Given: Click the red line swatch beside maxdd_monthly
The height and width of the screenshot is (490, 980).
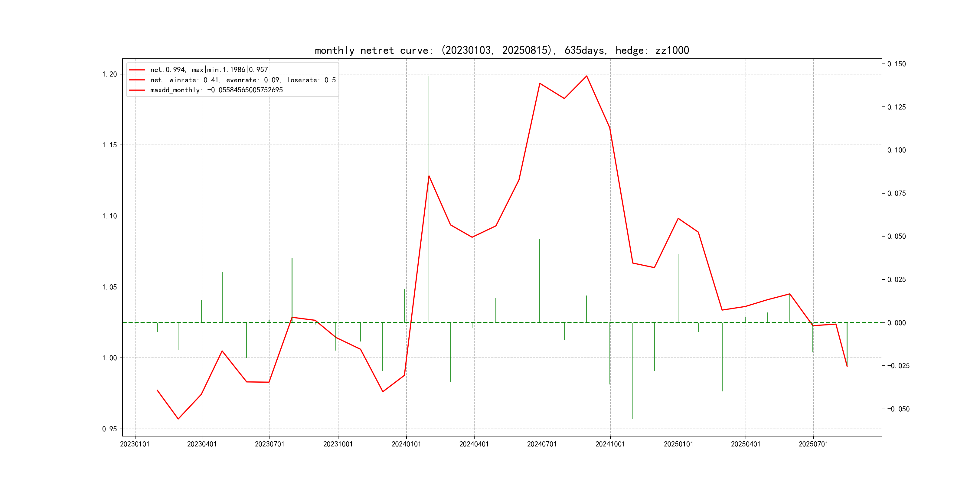Looking at the screenshot, I should coord(137,90).
